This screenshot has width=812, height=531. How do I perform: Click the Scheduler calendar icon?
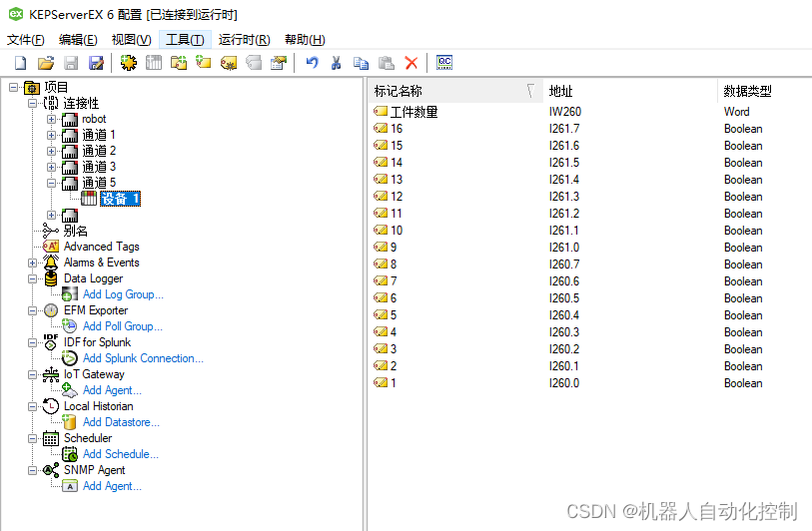(51, 438)
